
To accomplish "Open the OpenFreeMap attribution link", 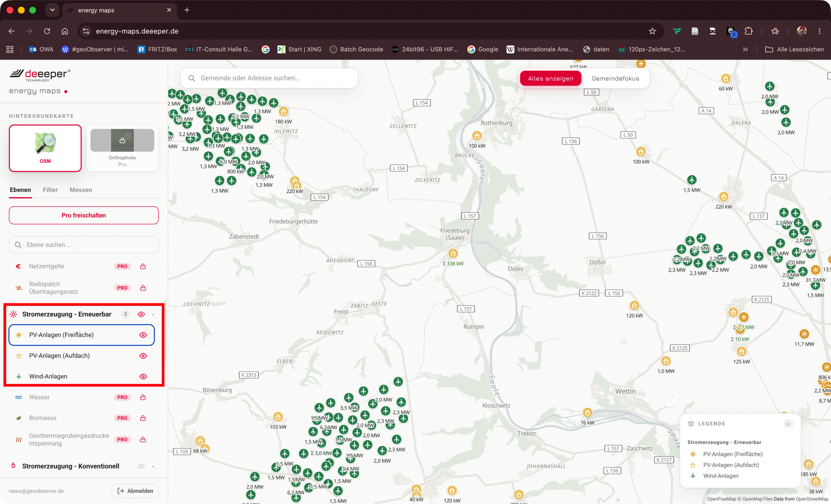I will [721, 499].
